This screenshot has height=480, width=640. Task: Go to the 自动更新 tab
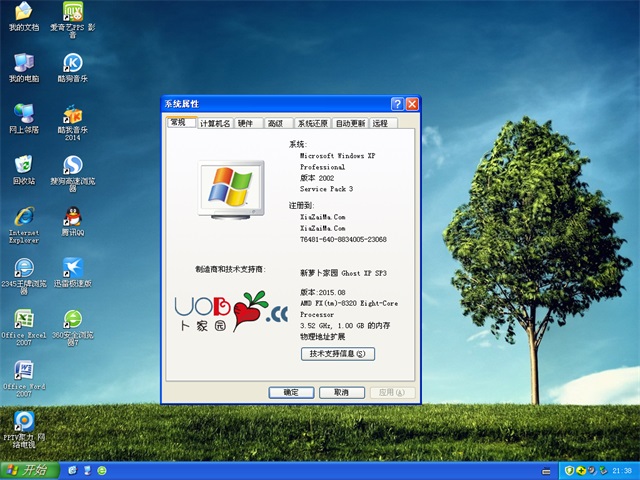(x=350, y=123)
